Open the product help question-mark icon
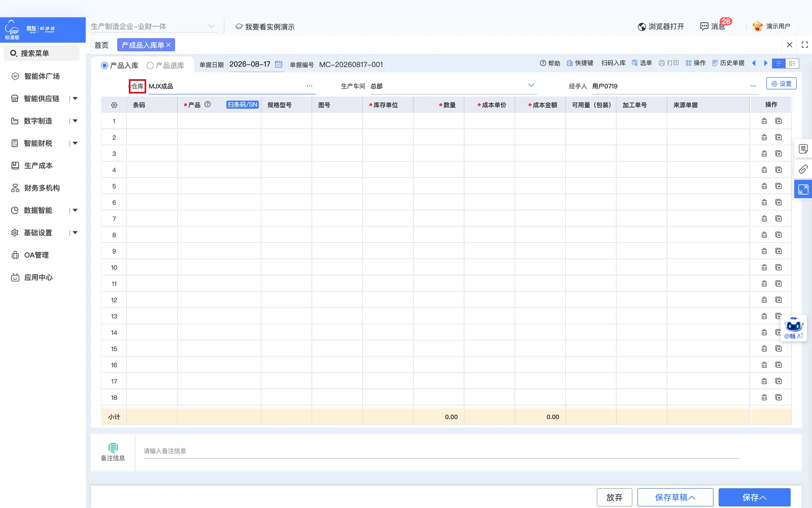 click(x=208, y=105)
